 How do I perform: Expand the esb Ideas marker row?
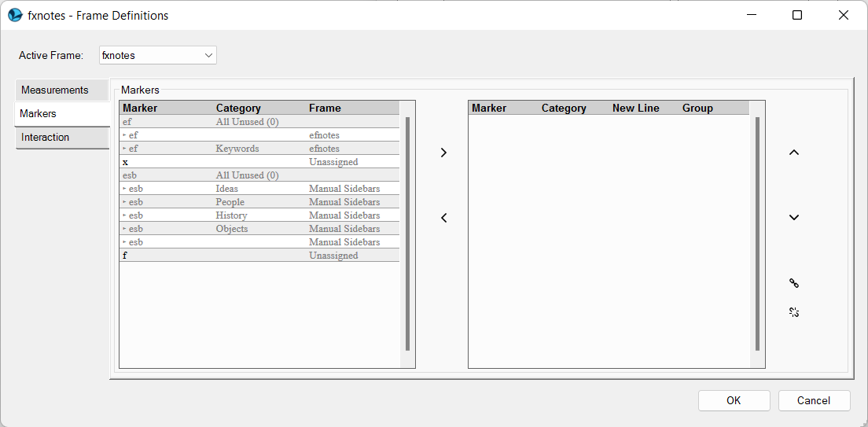point(124,189)
